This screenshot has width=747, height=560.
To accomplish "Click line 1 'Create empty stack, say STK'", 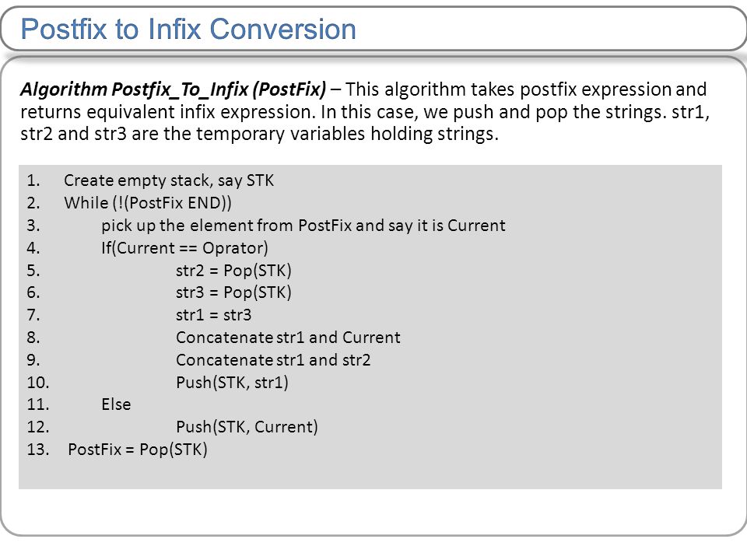I will [x=169, y=180].
